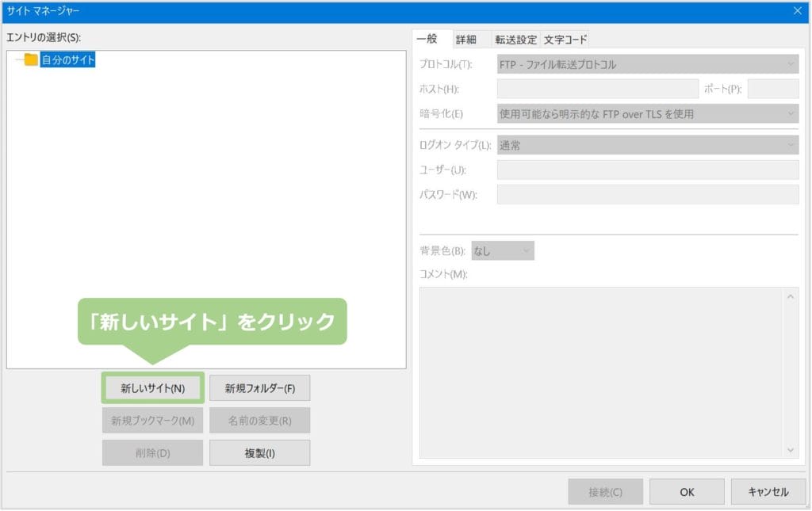Open the 文字コード tab
The height and width of the screenshot is (511, 812).
[x=565, y=38]
